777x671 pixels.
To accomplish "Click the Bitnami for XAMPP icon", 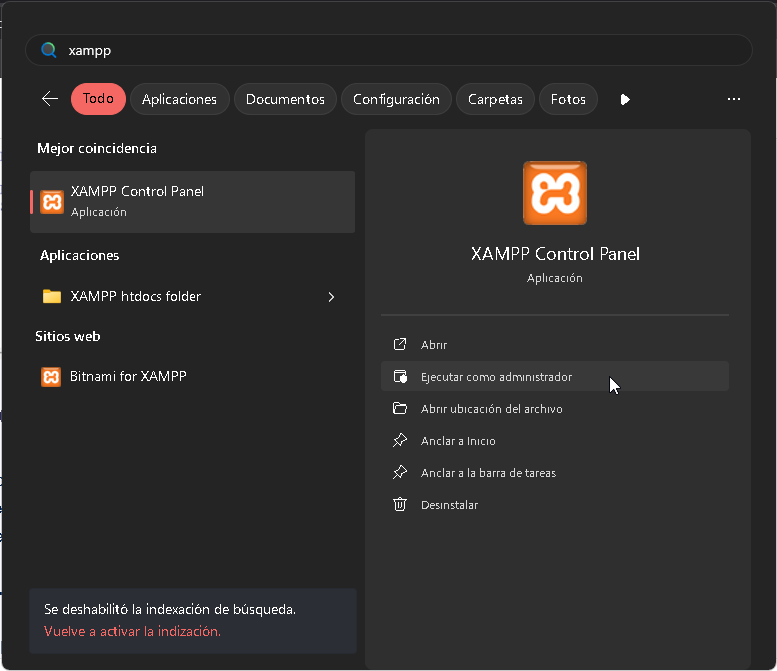I will (x=51, y=376).
